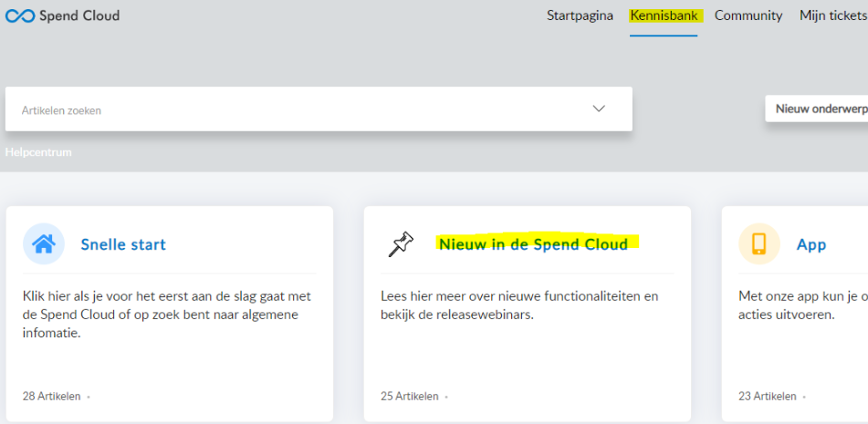868x424 pixels.
Task: Open Mijn tickets in top navigation
Action: [x=833, y=16]
